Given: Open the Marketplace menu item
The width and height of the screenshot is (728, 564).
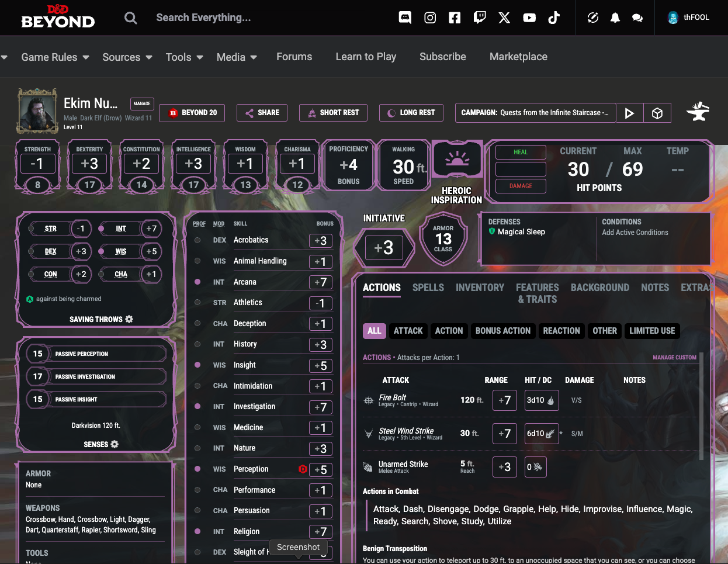Looking at the screenshot, I should (518, 57).
